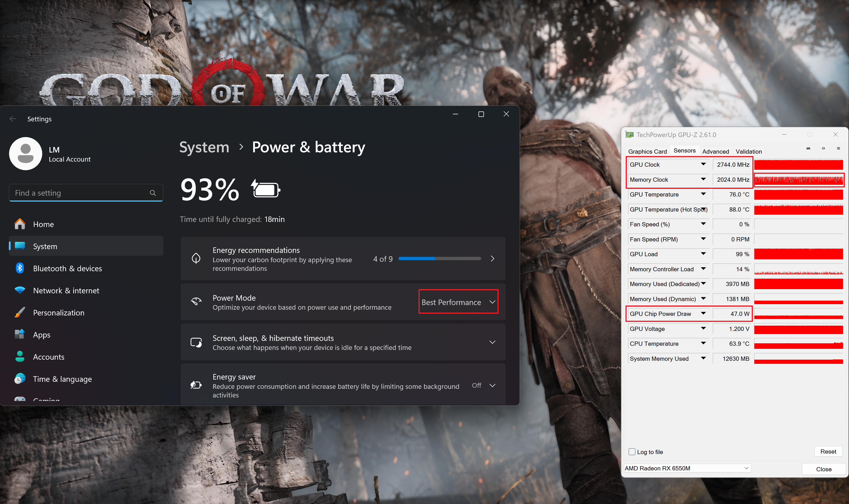Screen dimensions: 849x504
Task: Open the AMD Radeon RX 6550M selector
Action: (687, 468)
